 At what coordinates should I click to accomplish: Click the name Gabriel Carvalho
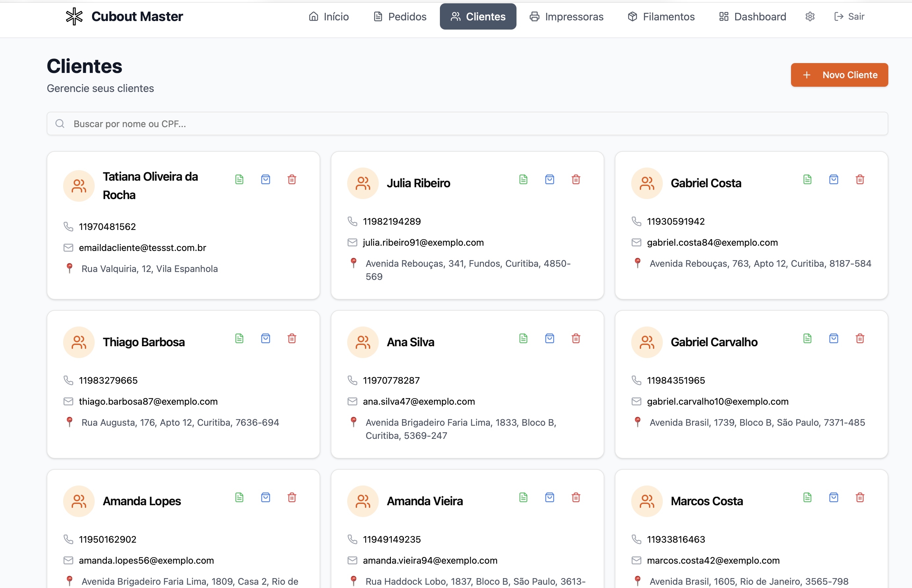[x=714, y=342]
